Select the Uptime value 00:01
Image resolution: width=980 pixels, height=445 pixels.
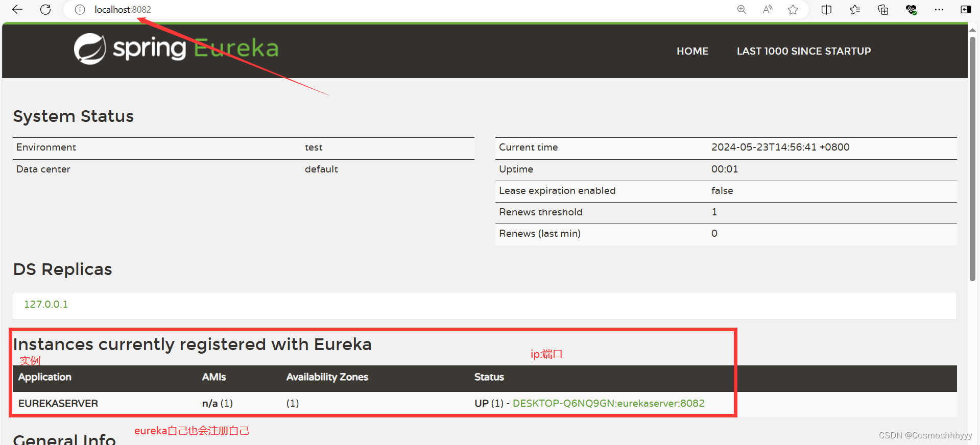click(725, 169)
